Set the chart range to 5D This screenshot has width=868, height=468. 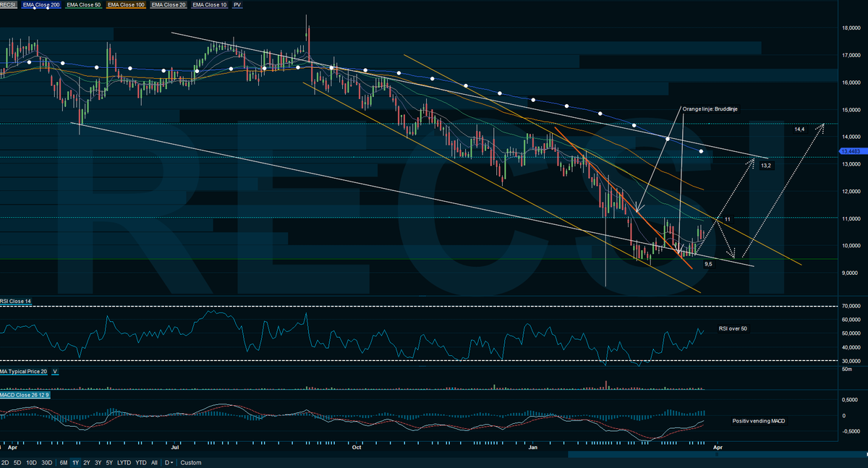pos(17,462)
